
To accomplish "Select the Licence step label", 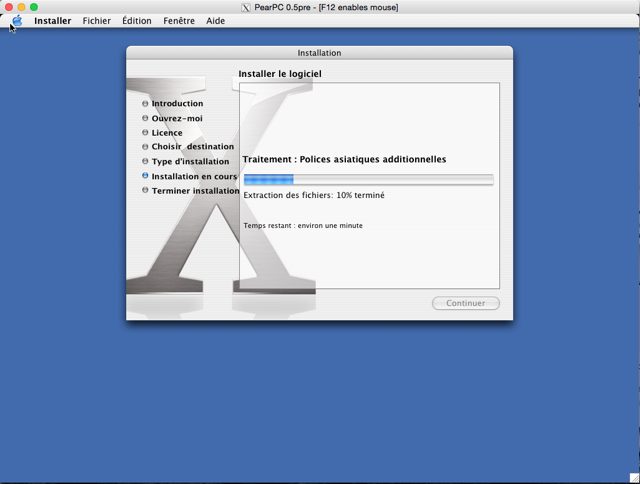I will (167, 133).
